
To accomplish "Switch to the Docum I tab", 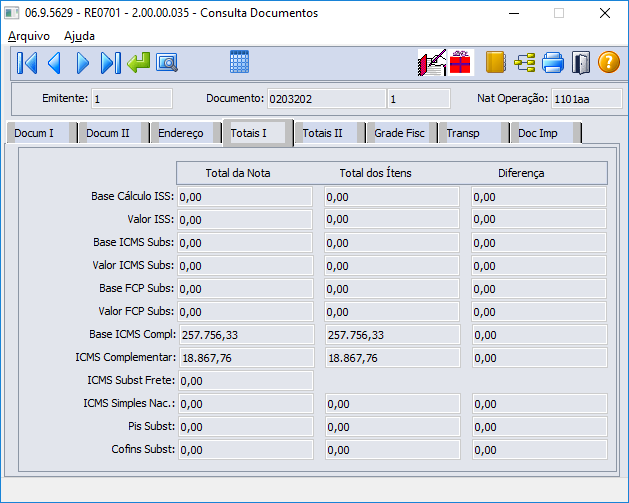I will pyautogui.click(x=41, y=133).
